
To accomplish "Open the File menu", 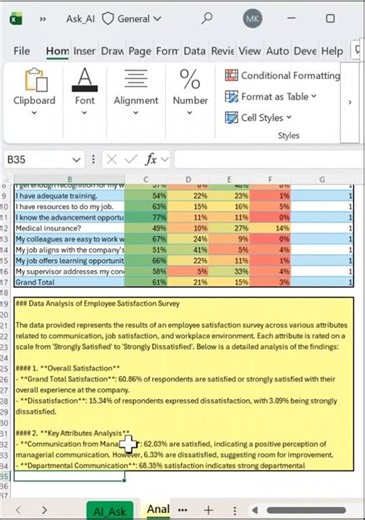I will [x=22, y=51].
